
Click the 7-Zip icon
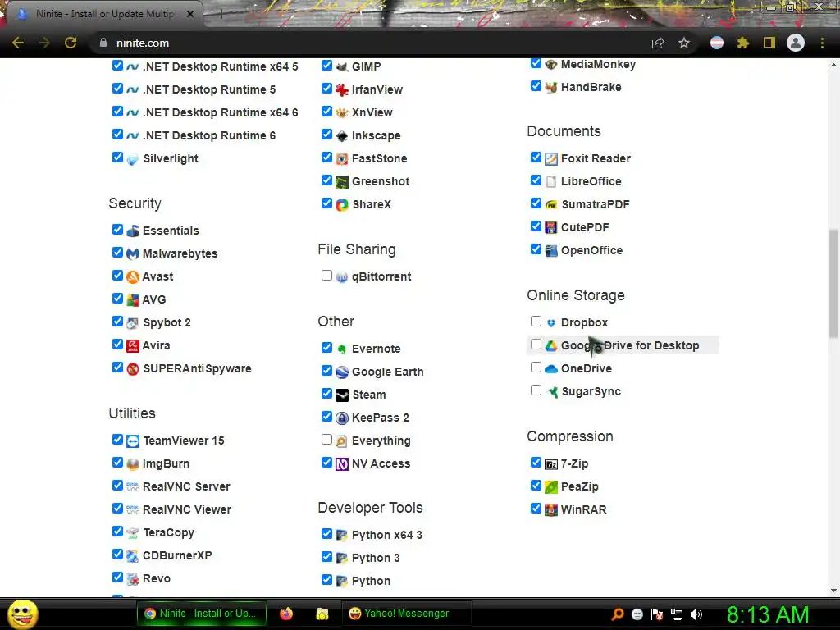click(x=550, y=464)
